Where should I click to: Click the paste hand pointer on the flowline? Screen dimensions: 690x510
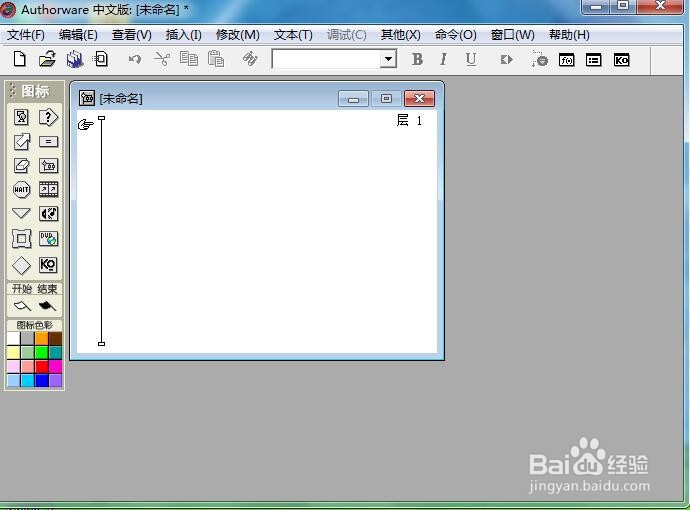85,125
